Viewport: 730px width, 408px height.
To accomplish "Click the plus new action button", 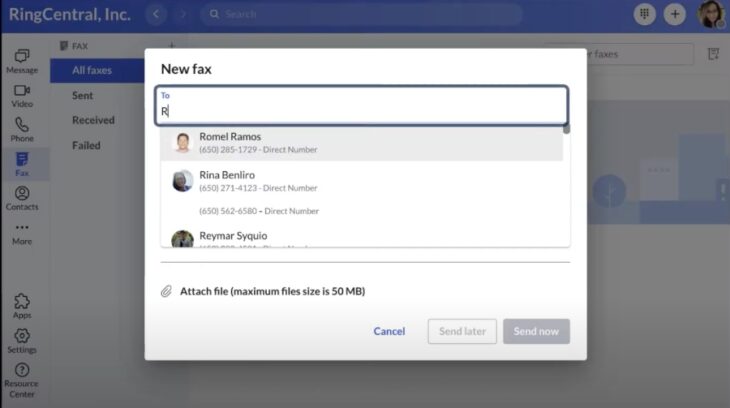I will tap(675, 15).
